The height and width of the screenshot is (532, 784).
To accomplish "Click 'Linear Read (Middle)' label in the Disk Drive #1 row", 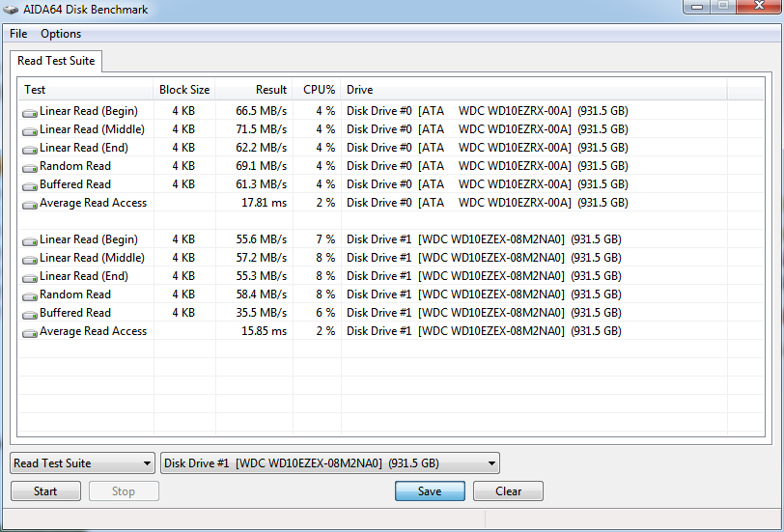I will [92, 258].
